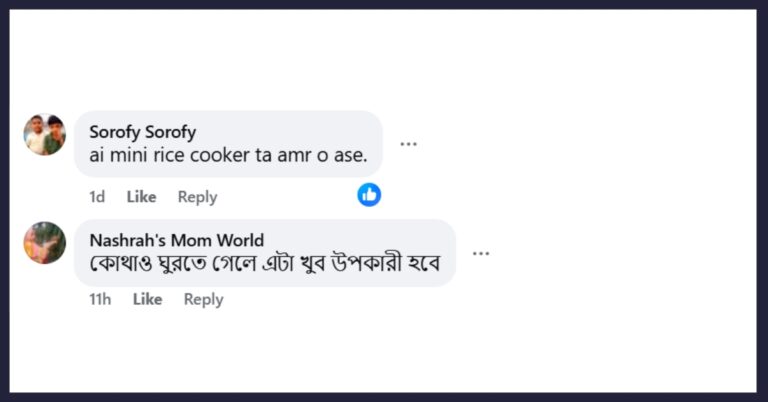
Task: Open the Nashrah's Mom World name link
Action: 177,240
